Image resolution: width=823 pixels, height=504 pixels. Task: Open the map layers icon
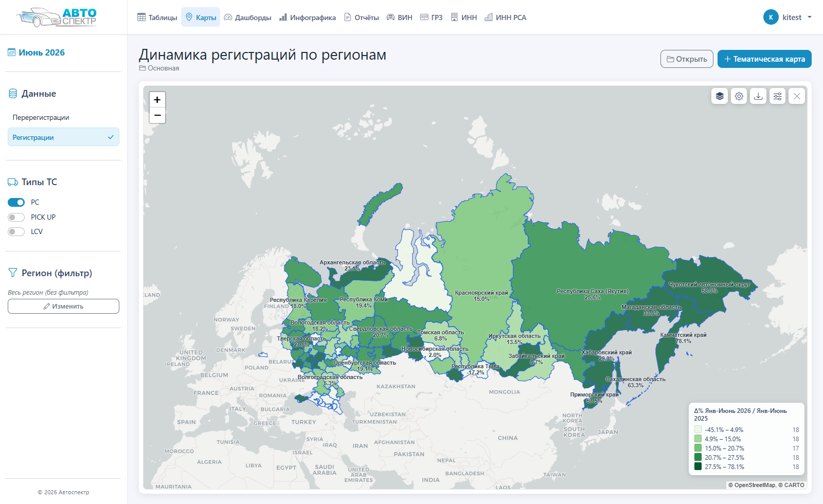[x=720, y=96]
